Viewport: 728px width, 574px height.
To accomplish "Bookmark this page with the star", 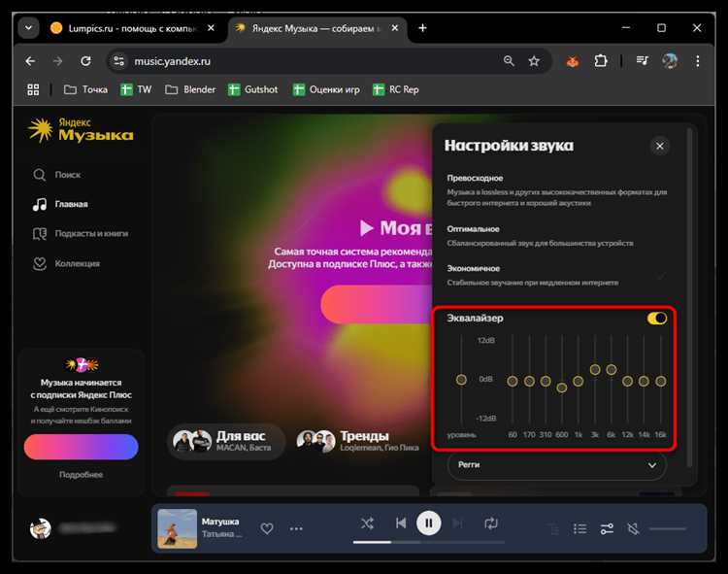I will tap(534, 61).
